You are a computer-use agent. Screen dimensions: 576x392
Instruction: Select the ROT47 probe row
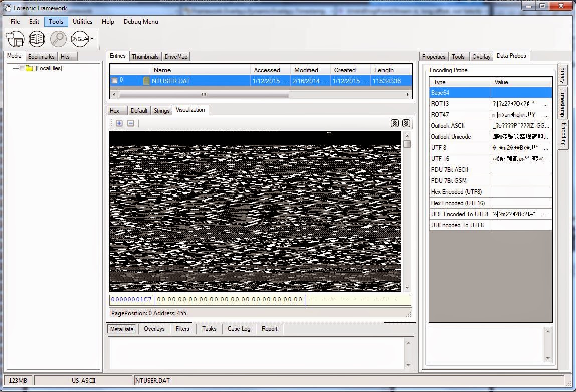pyautogui.click(x=491, y=115)
